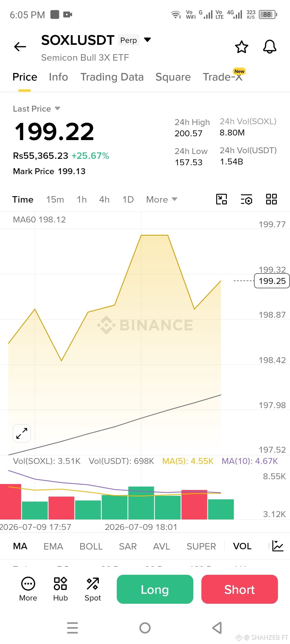Open price alert bell icon
The image size is (290, 644).
click(x=270, y=47)
